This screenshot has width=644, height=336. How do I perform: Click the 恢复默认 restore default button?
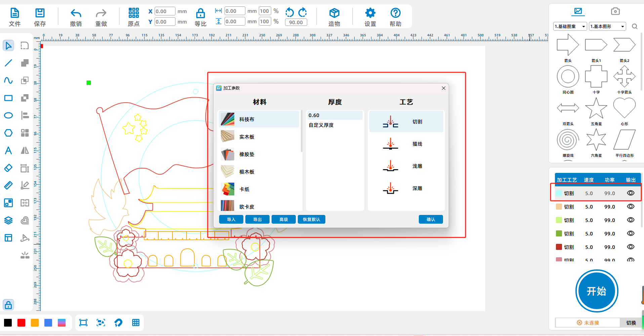click(312, 219)
